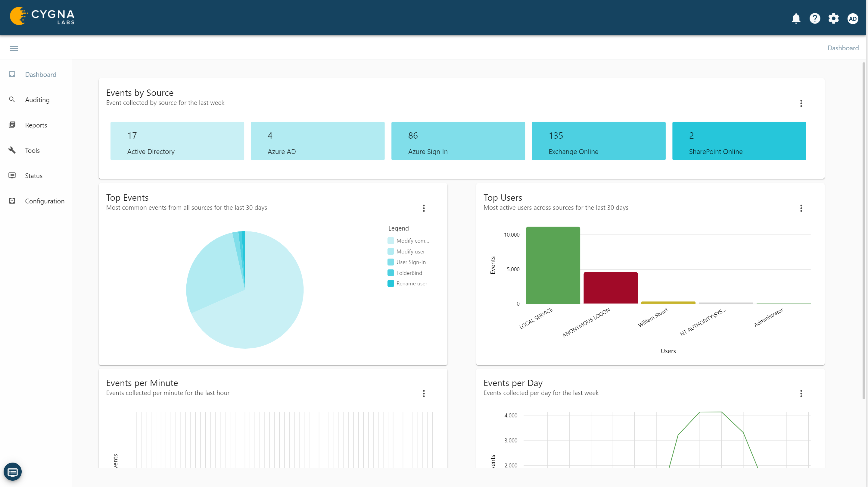Screen dimensions: 868x487
Task: Click the Tools wrench icon
Action: 12,150
